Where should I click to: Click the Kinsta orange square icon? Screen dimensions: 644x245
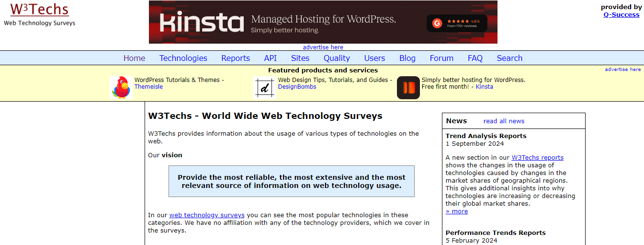tap(408, 88)
